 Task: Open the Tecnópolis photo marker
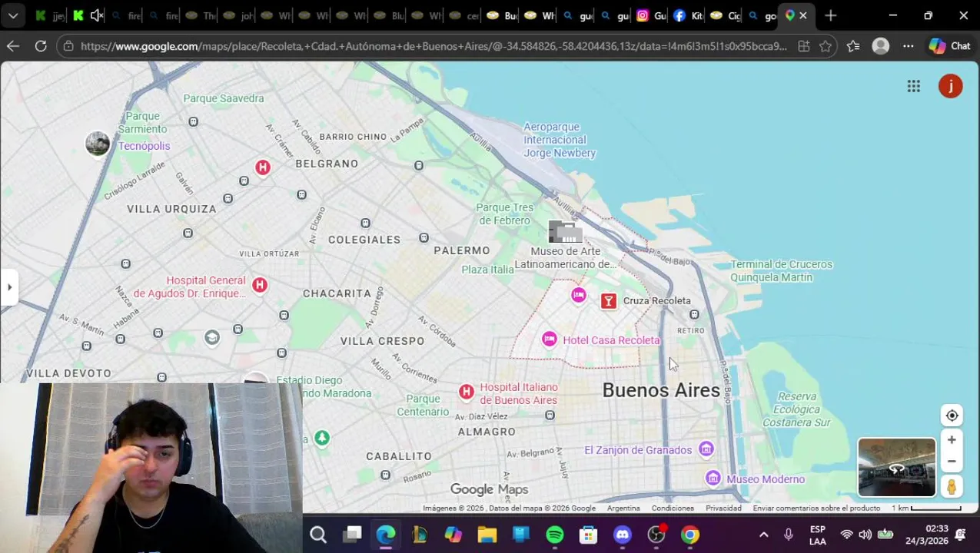click(x=98, y=144)
